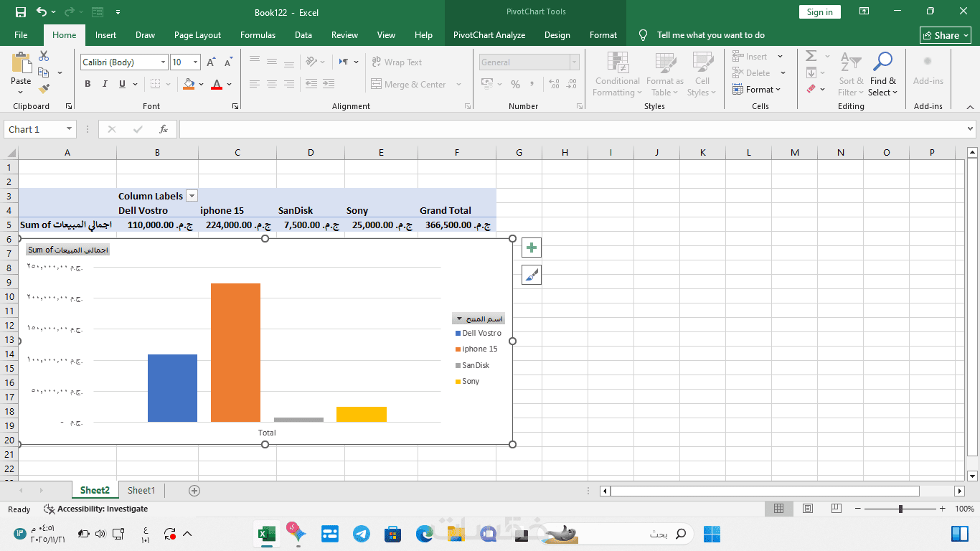The image size is (980, 551).
Task: Switch to the Page Layout tab
Action: click(197, 35)
